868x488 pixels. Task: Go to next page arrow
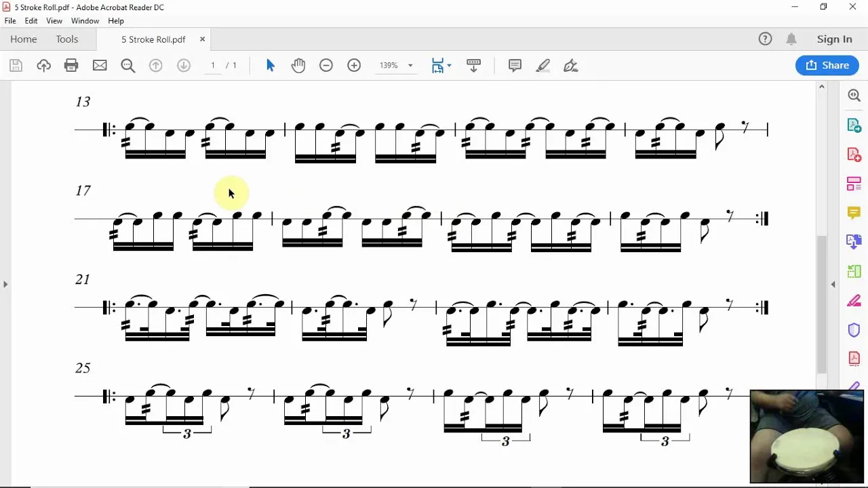[x=184, y=66]
